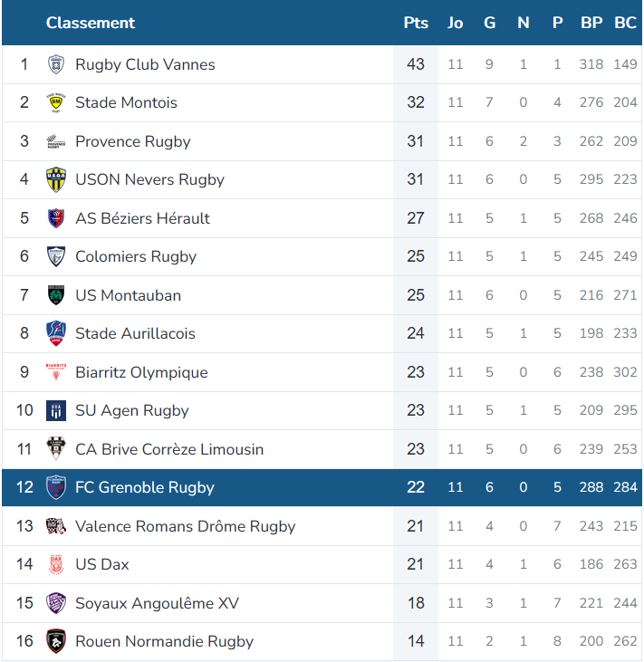This screenshot has height=662, width=644.
Task: Open the Provence Rugby team link
Action: (x=132, y=141)
